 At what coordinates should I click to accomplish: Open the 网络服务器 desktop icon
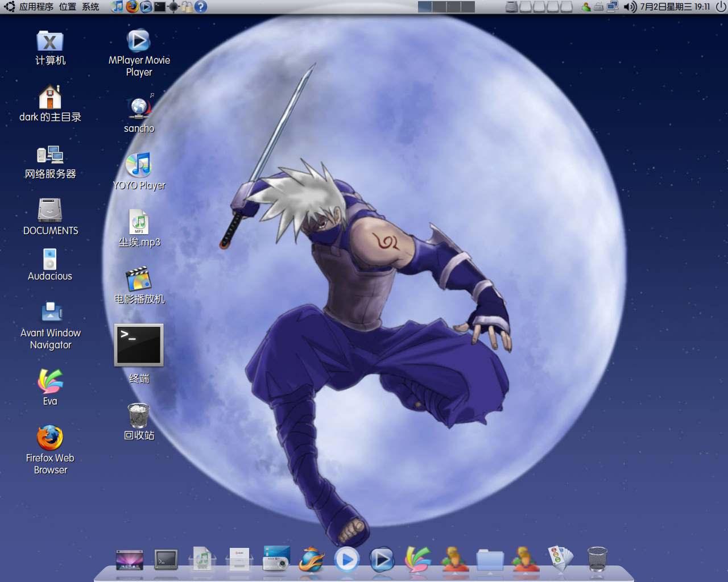50,155
